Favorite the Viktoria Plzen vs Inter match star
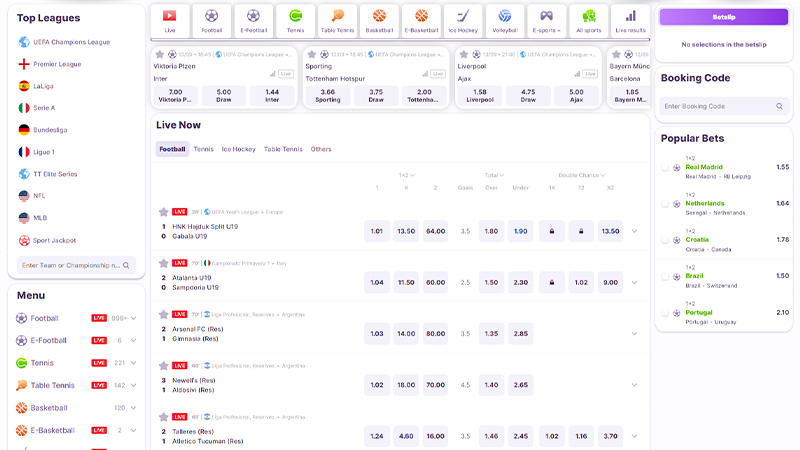 point(160,54)
